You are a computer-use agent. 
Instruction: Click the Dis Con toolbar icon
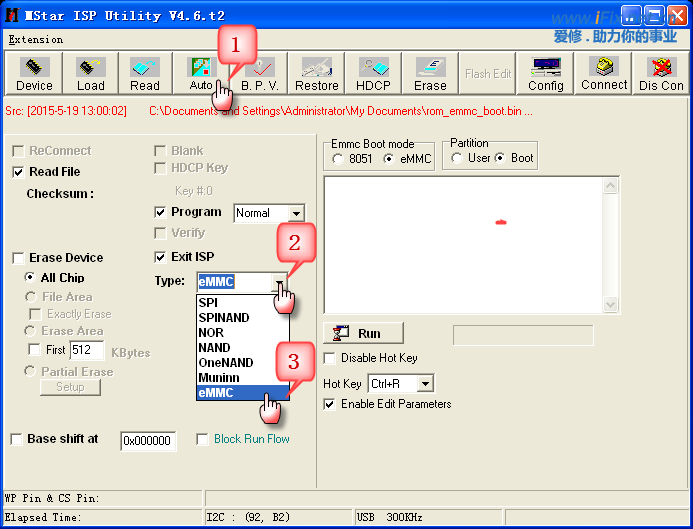tap(661, 74)
